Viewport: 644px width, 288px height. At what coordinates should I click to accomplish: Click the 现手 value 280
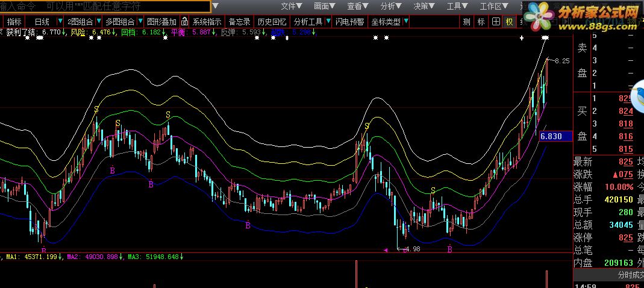coord(625,213)
